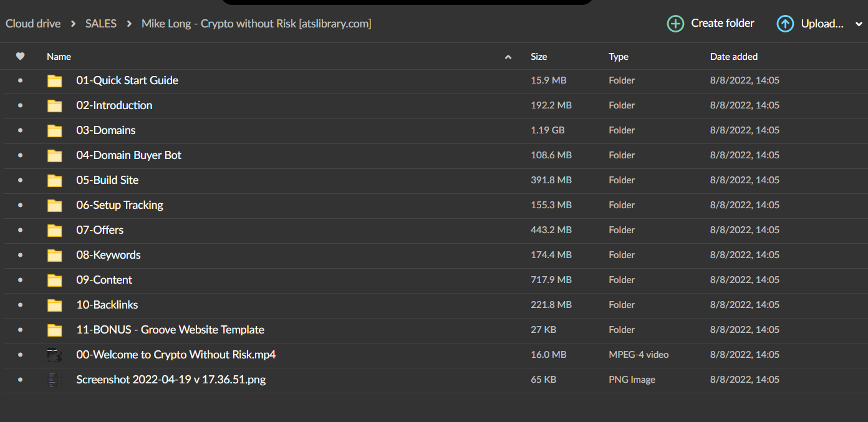
Task: Sort files by Type column
Action: pos(619,56)
